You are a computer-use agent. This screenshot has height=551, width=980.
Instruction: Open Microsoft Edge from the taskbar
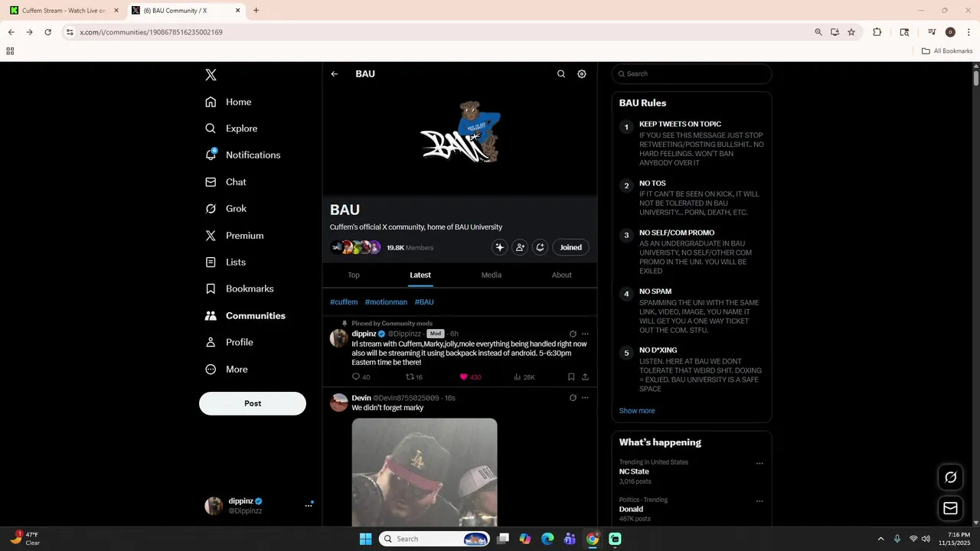(x=547, y=539)
